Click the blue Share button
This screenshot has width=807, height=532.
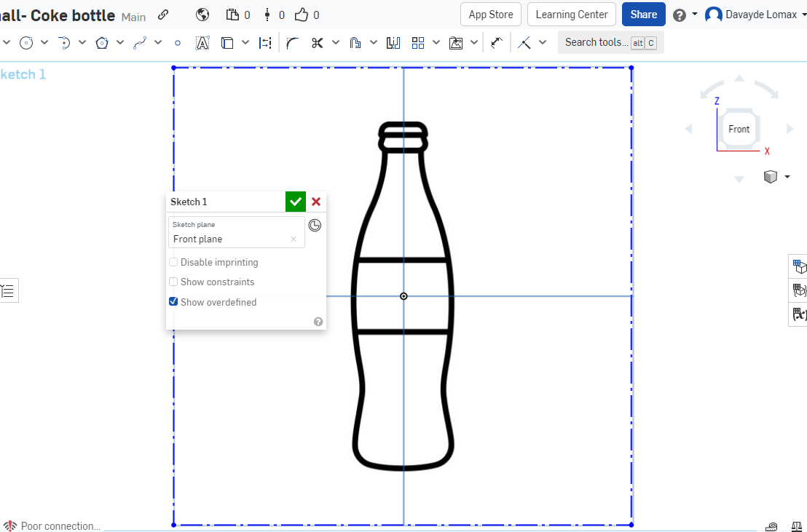(643, 15)
